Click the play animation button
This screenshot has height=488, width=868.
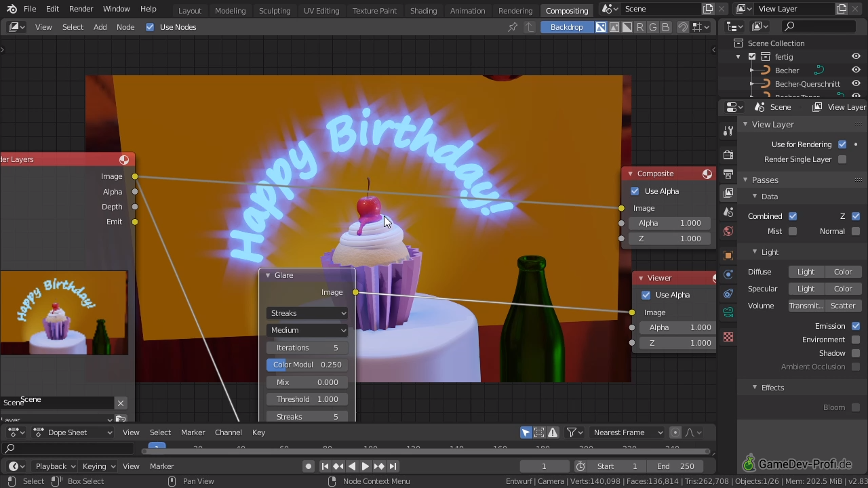pos(365,466)
